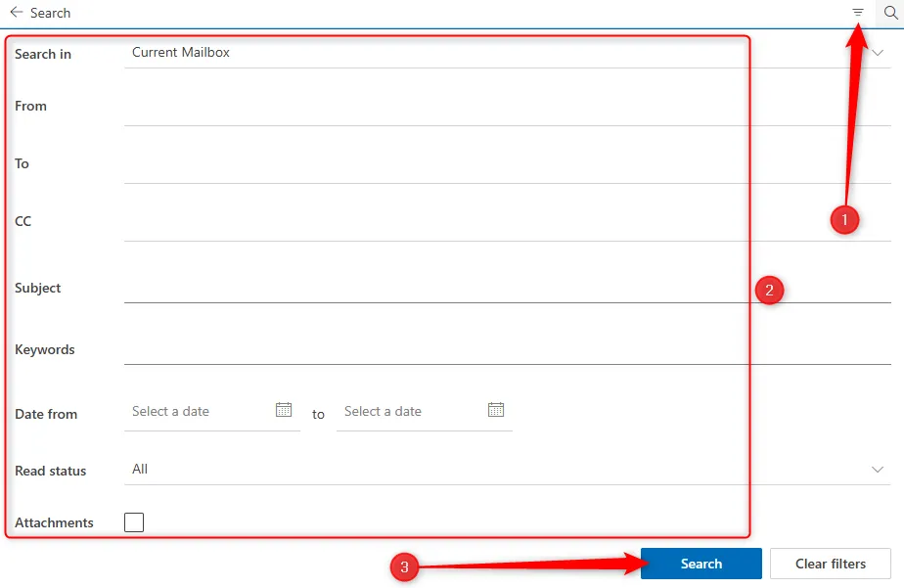Click the end Select a date field
Viewport: 904px width, 588px height.
click(x=425, y=412)
